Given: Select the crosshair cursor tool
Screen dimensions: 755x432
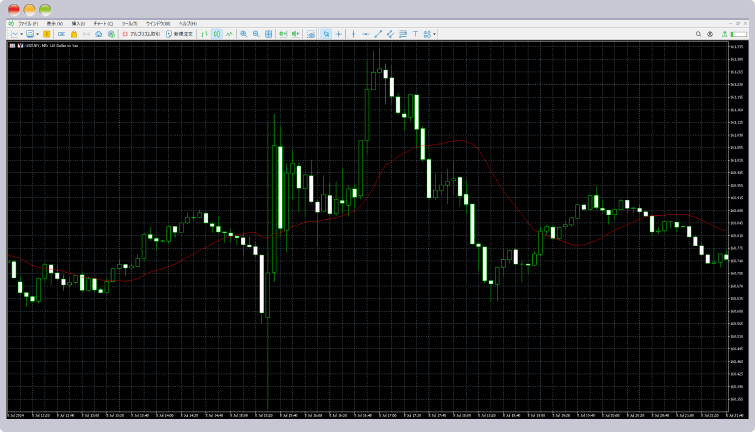Looking at the screenshot, I should tap(339, 34).
